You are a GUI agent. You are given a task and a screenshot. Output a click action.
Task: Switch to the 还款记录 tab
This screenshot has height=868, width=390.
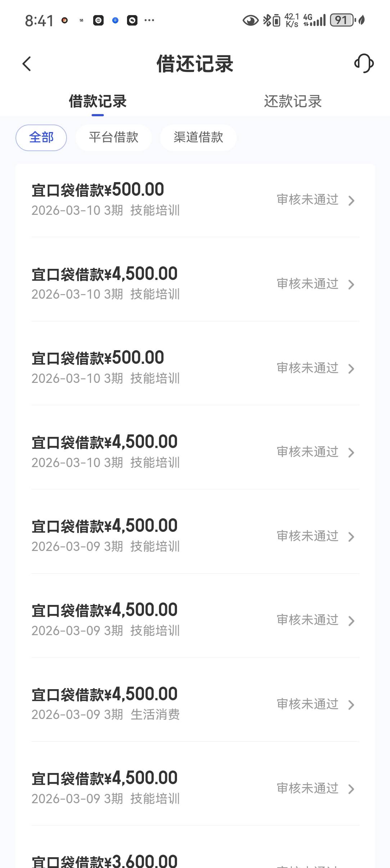[x=292, y=101]
